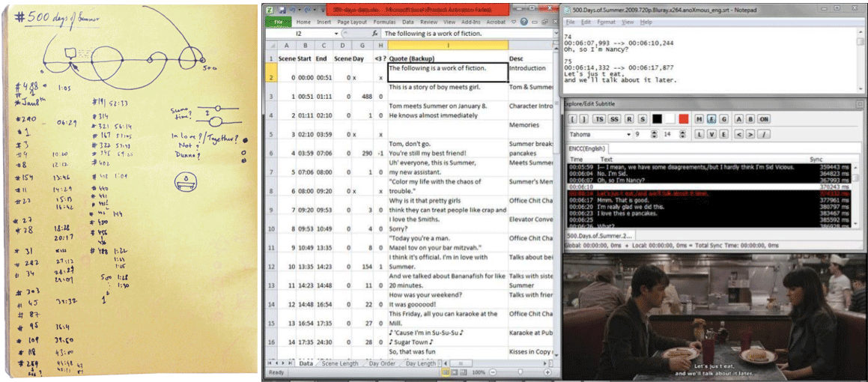Pick the white color swatch in subtitle editor
868x382 pixels.
pos(670,119)
